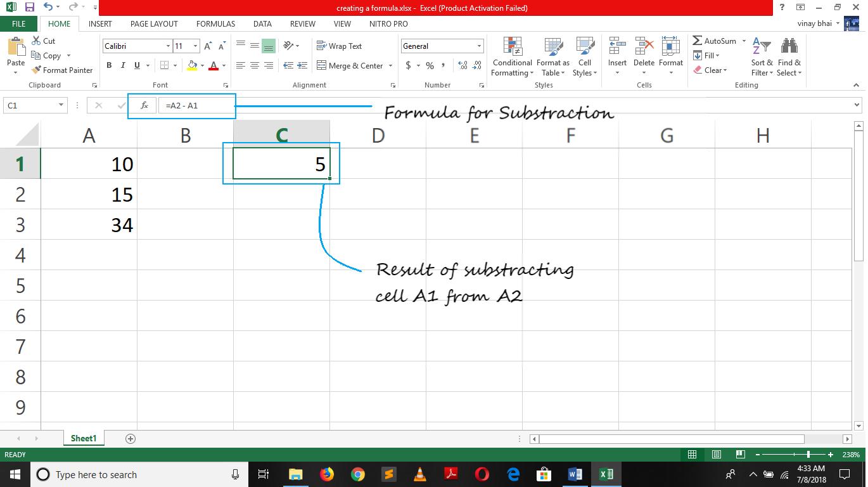Image resolution: width=868 pixels, height=487 pixels.
Task: Toggle Italic text formatting
Action: point(123,65)
